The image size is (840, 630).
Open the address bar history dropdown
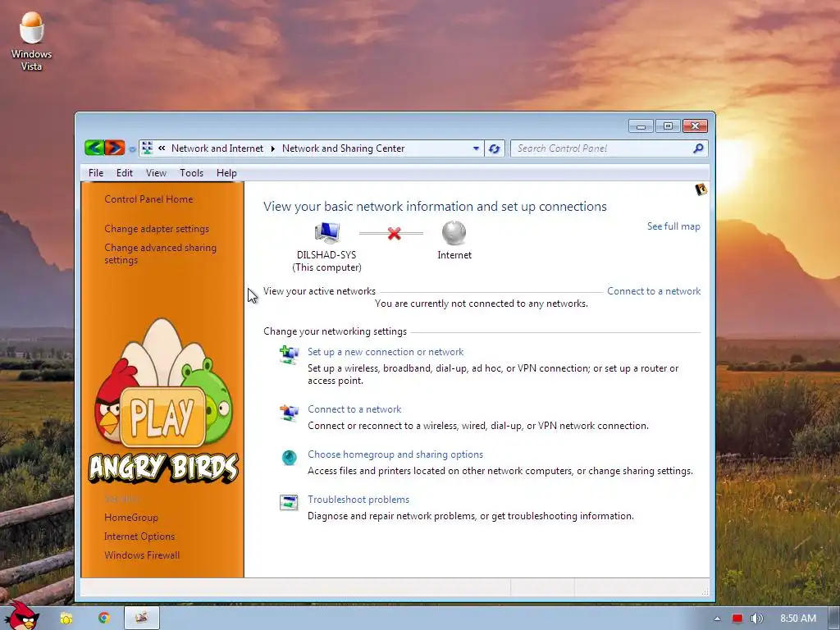pyautogui.click(x=476, y=148)
